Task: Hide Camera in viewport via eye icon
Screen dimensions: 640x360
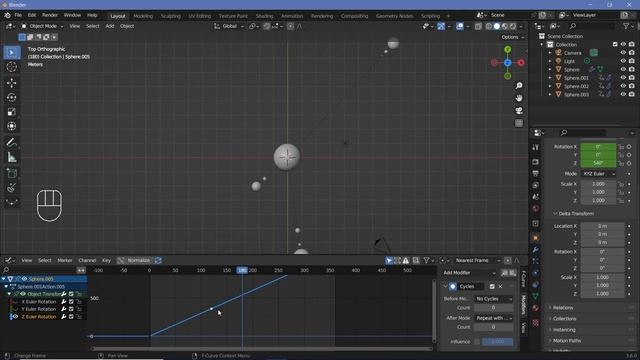Action: tap(623, 53)
